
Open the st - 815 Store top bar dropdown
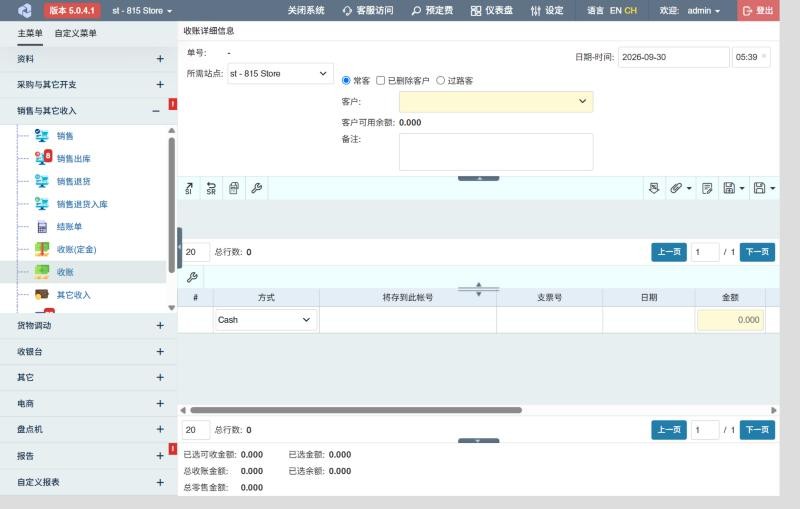click(x=142, y=10)
